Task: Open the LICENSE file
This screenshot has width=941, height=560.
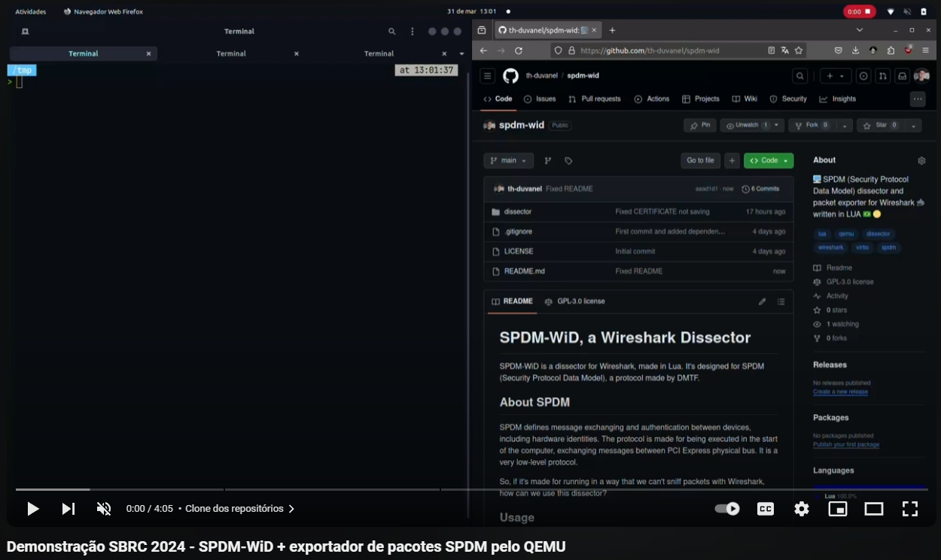Action: (519, 251)
